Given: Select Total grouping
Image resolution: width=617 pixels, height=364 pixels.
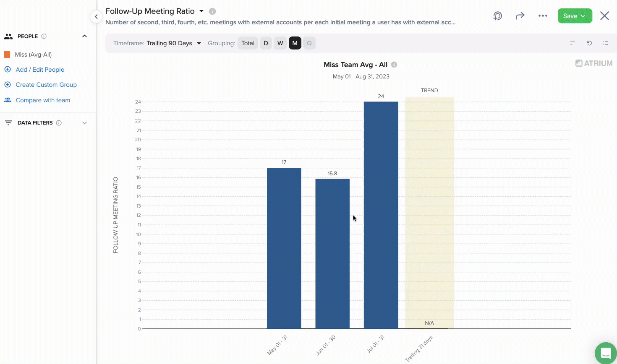Looking at the screenshot, I should point(248,43).
